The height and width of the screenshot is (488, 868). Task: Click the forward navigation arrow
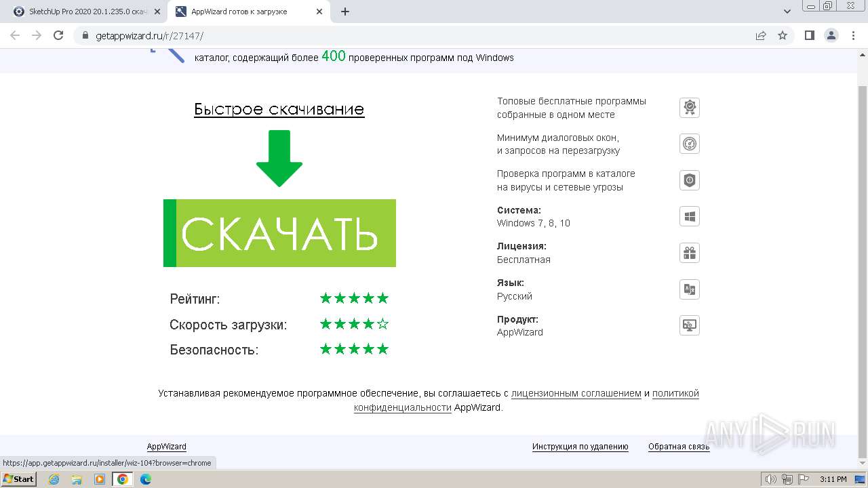pyautogui.click(x=37, y=35)
